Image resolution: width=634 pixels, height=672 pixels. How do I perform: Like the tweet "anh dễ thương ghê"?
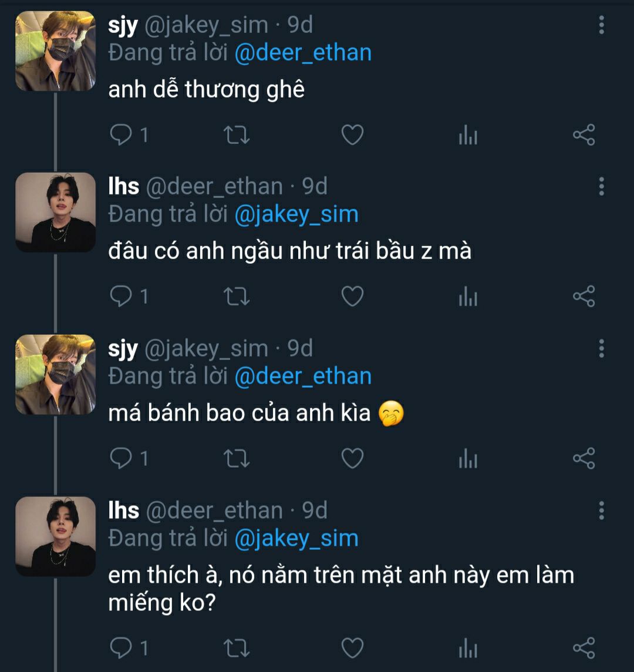(352, 135)
